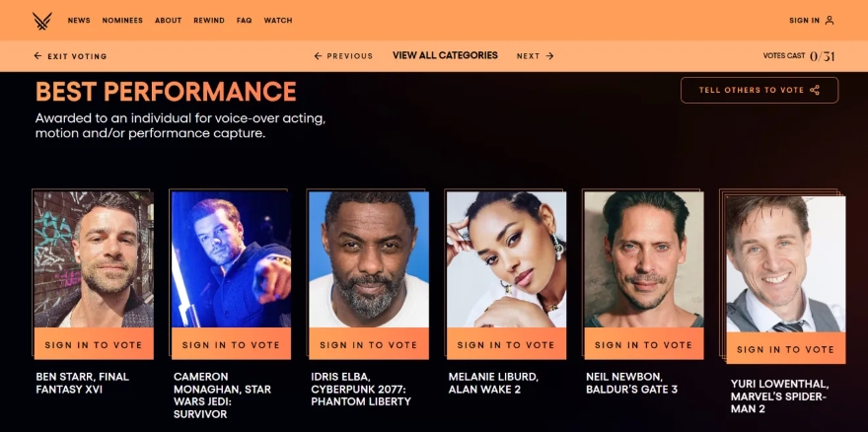Click The Game Awards logo icon
The height and width of the screenshot is (432, 868).
(x=41, y=20)
